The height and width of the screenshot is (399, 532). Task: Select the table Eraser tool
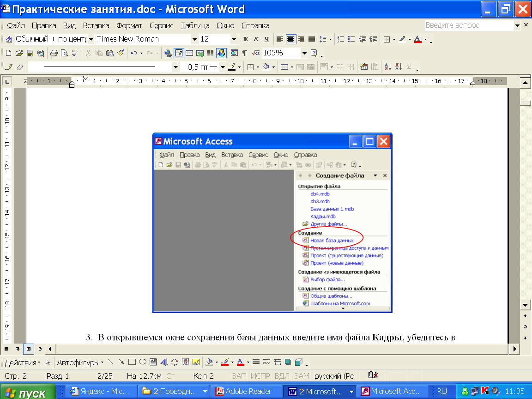point(20,67)
